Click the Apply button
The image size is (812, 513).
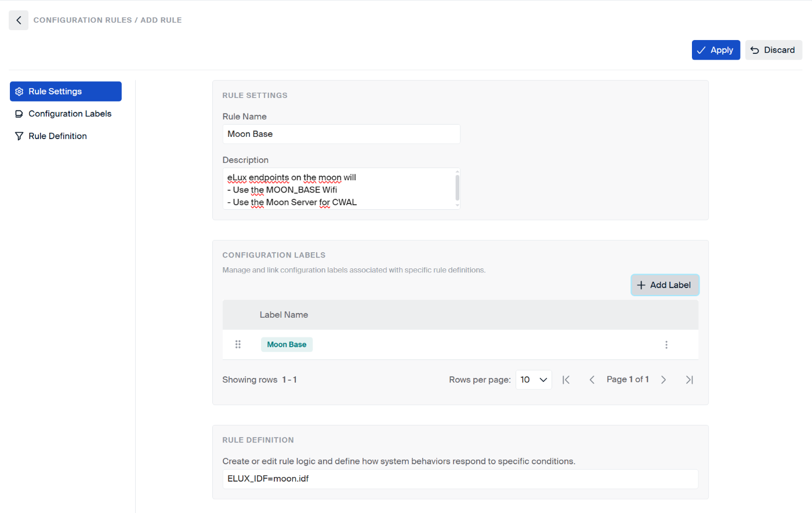tap(715, 50)
